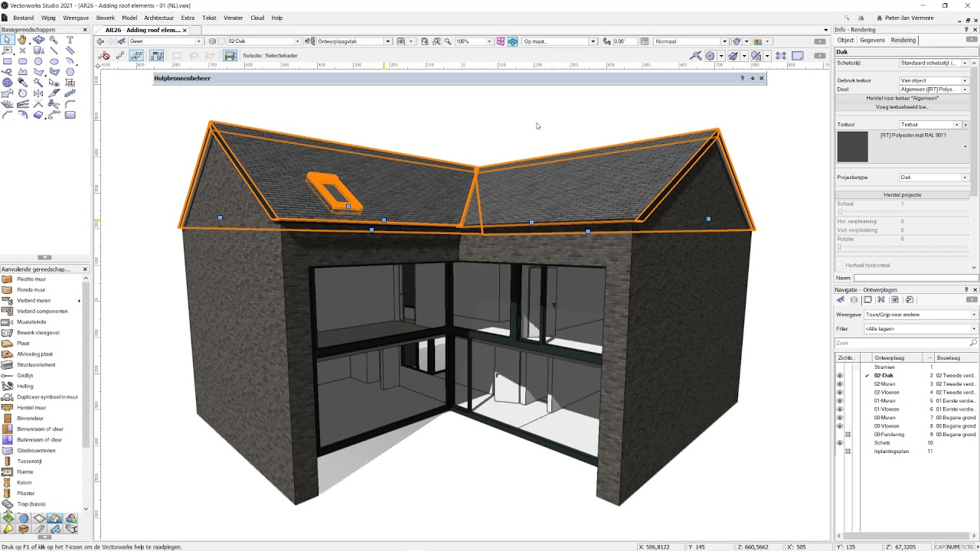Click the Herstel projectie button
The height and width of the screenshot is (551, 980).
tap(902, 195)
